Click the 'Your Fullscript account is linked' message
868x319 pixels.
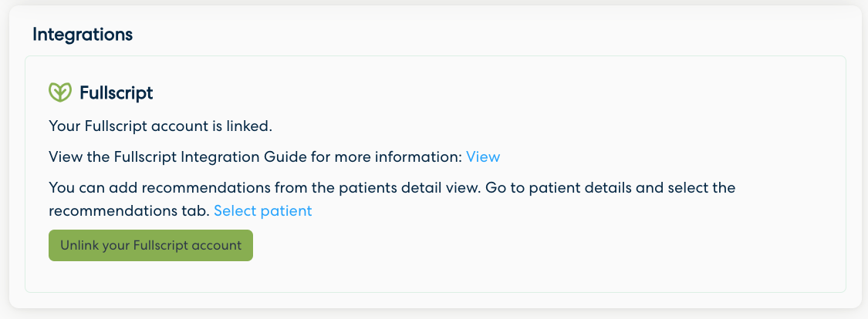pyautogui.click(x=160, y=126)
